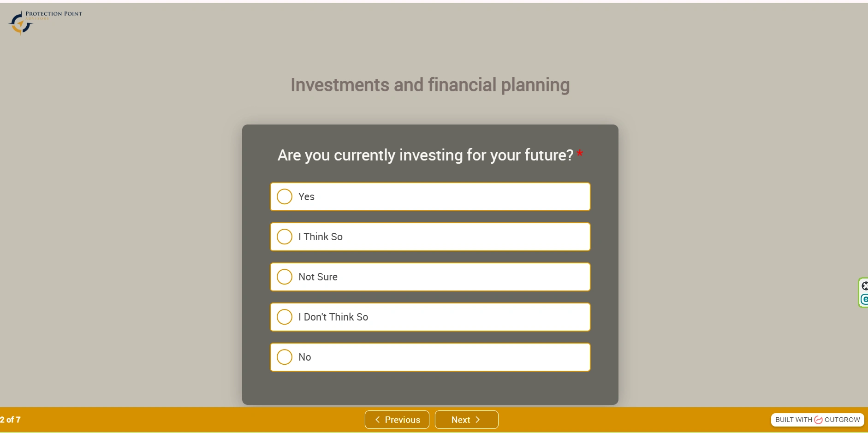
Task: Click the right chevron on Next
Action: [x=478, y=420]
